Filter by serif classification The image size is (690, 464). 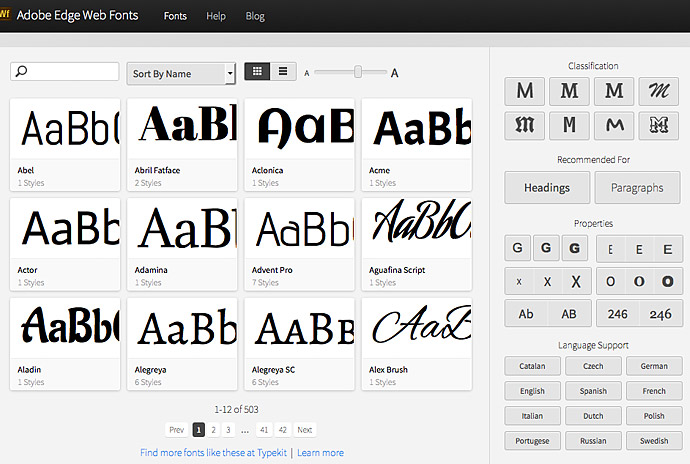point(569,91)
